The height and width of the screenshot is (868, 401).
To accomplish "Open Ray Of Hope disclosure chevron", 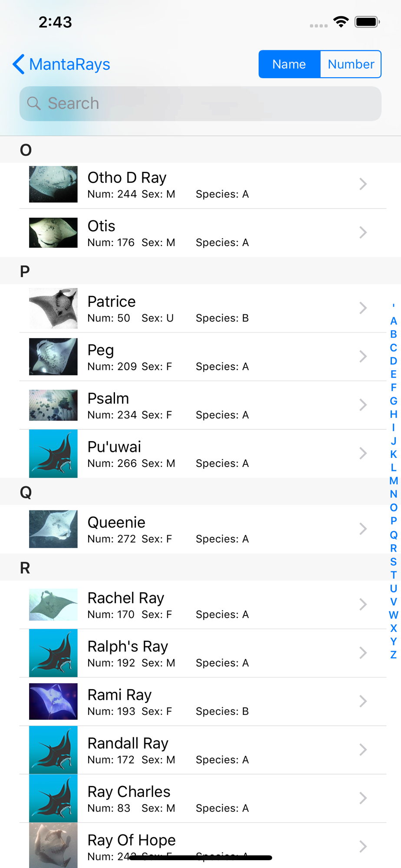I will click(x=363, y=846).
